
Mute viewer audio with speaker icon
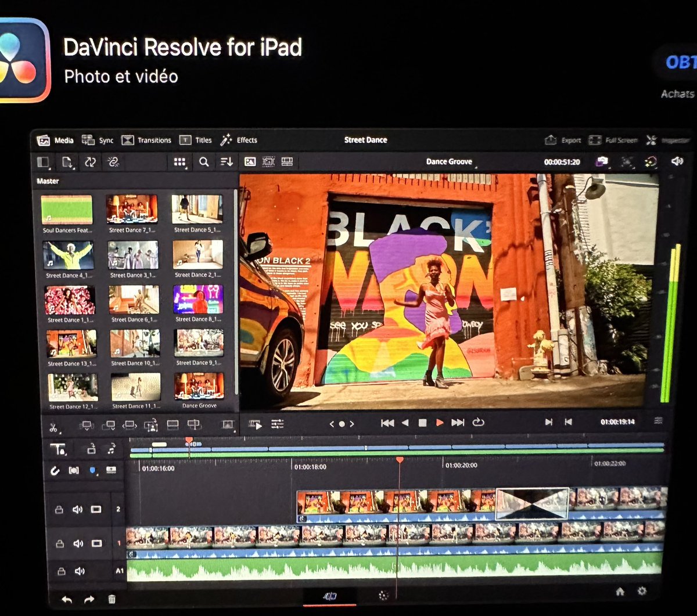click(677, 161)
